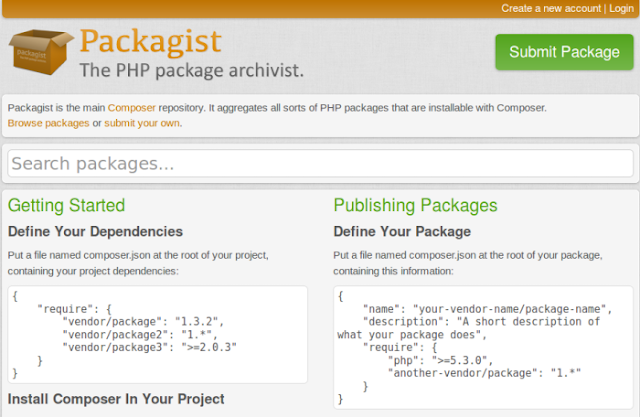Image resolution: width=640 pixels, height=417 pixels.
Task: Click the "another-vendor/package": "1.*" code line
Action: [x=484, y=373]
